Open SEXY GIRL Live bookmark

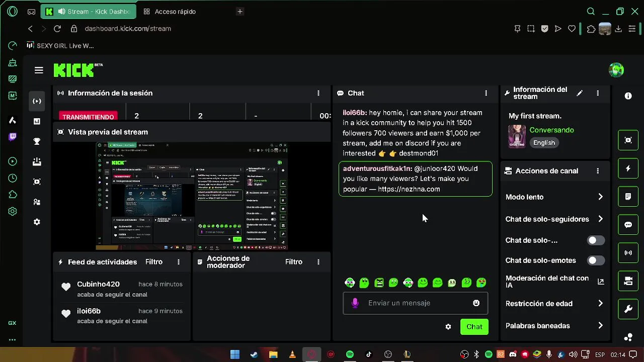(61, 46)
